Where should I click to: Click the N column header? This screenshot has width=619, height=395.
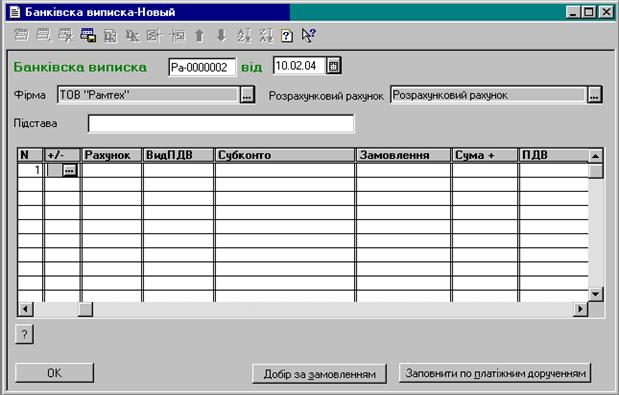coord(30,155)
